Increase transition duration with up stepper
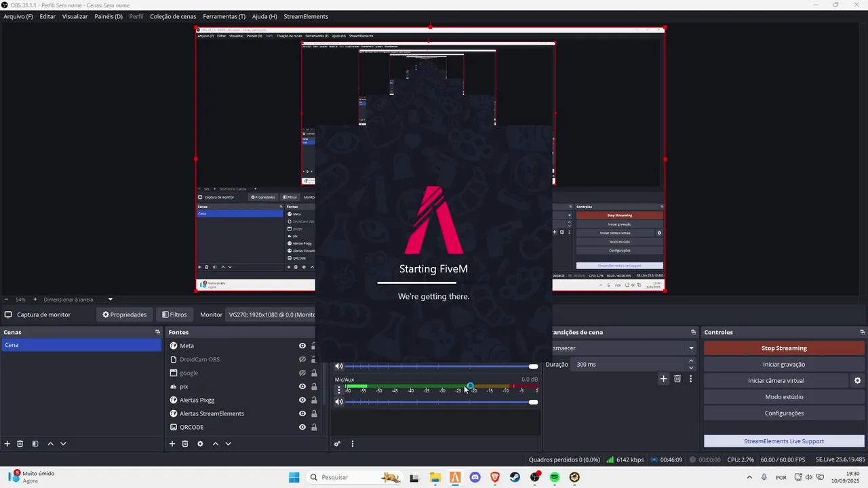Viewport: 868px width, 488px height. click(x=691, y=361)
